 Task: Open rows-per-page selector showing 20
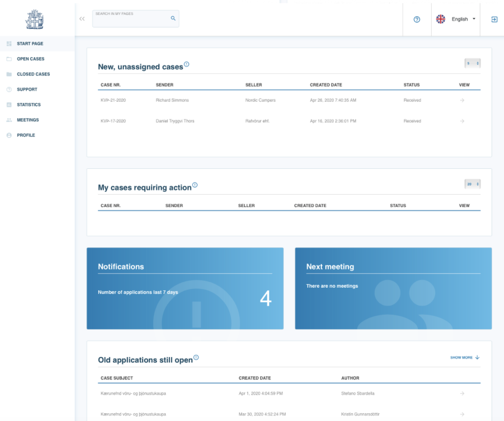pyautogui.click(x=472, y=184)
